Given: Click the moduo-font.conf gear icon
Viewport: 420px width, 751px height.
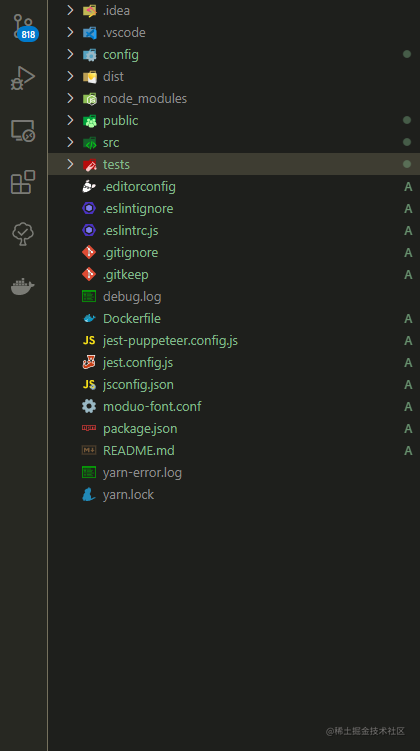Looking at the screenshot, I should click(89, 406).
